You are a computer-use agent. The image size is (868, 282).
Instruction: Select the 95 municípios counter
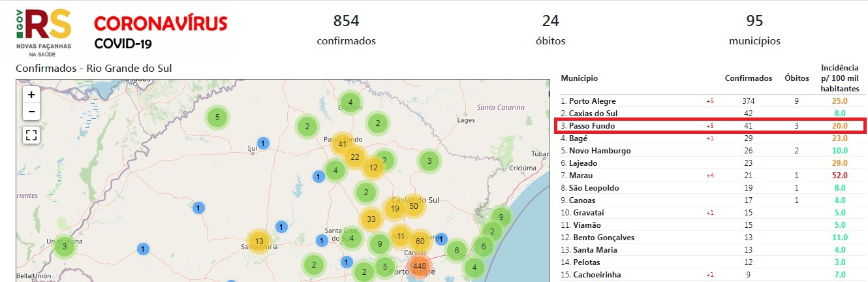point(754,29)
